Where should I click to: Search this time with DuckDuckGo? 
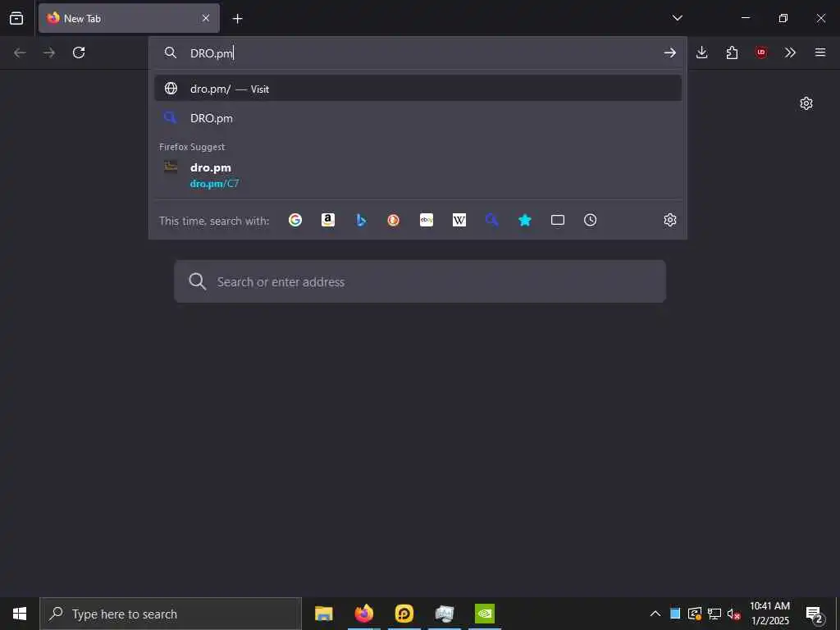coord(394,220)
